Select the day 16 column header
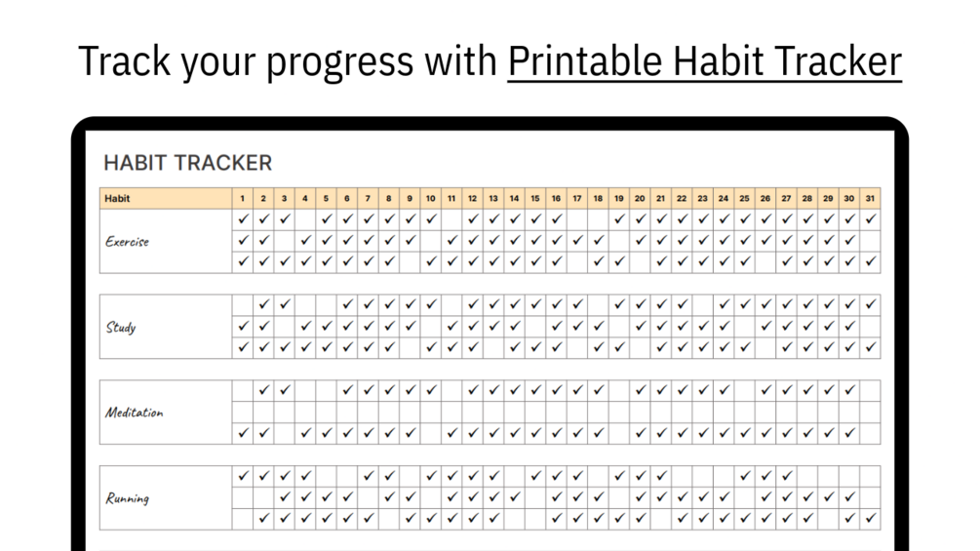The width and height of the screenshot is (980, 551). coord(556,198)
